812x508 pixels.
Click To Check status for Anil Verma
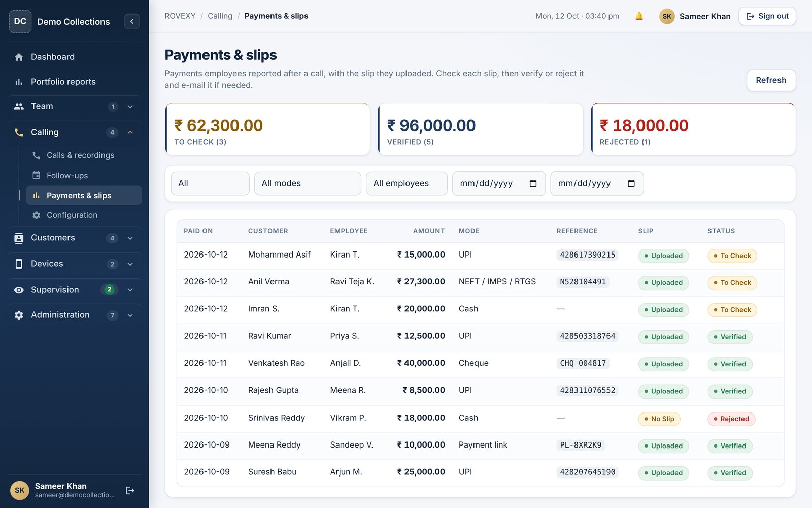[x=732, y=283]
